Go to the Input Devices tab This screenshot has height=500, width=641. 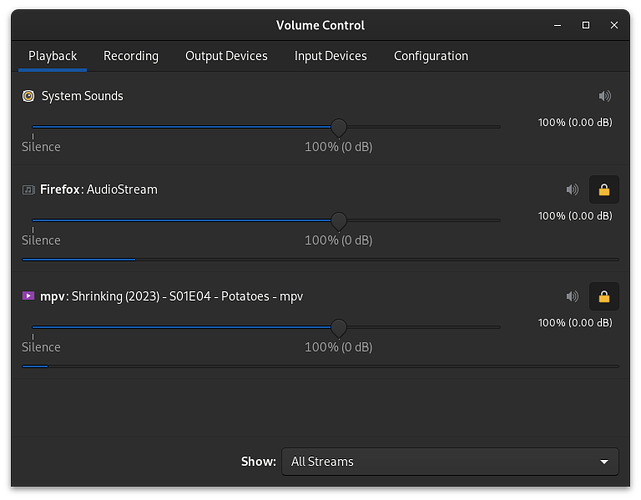(x=330, y=56)
